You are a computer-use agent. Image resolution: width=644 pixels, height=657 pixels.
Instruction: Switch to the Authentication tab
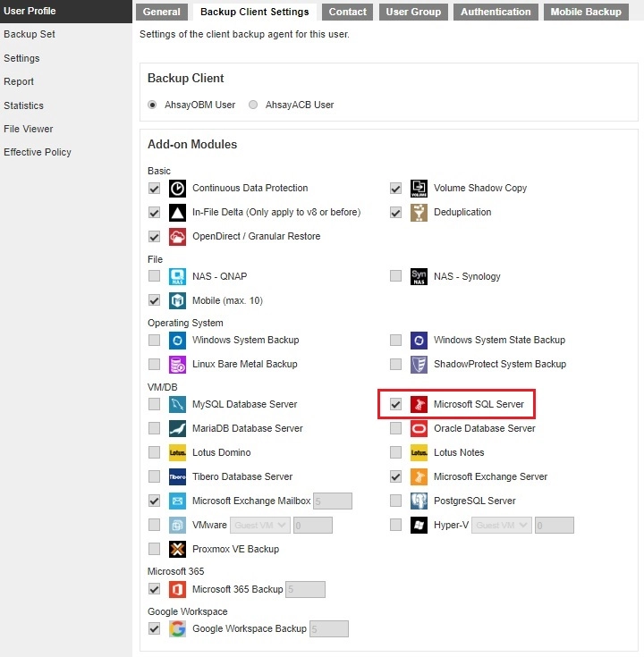point(496,12)
